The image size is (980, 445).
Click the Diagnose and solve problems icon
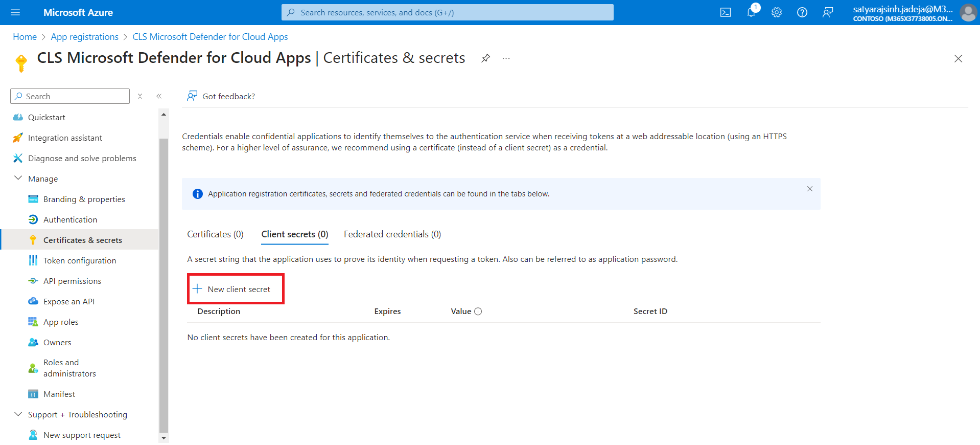click(x=18, y=158)
